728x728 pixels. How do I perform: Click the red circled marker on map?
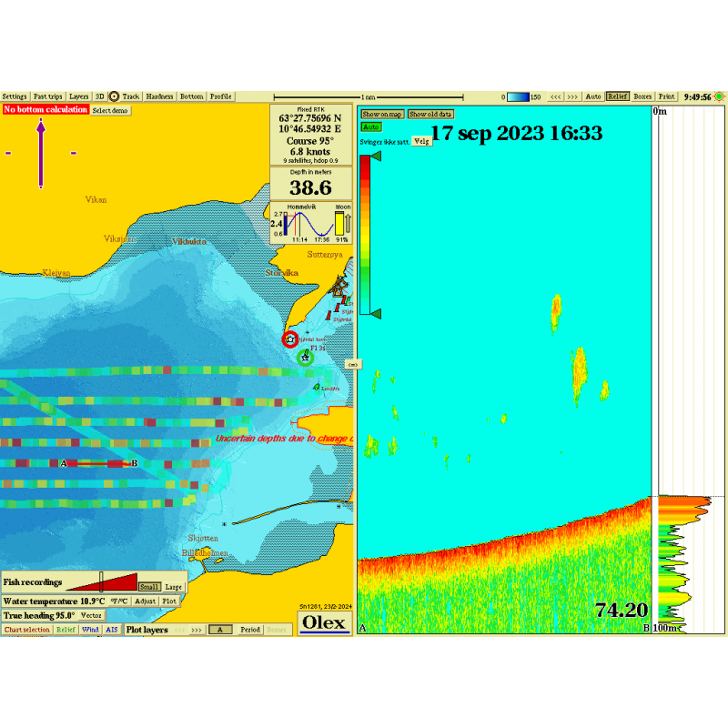click(x=289, y=339)
